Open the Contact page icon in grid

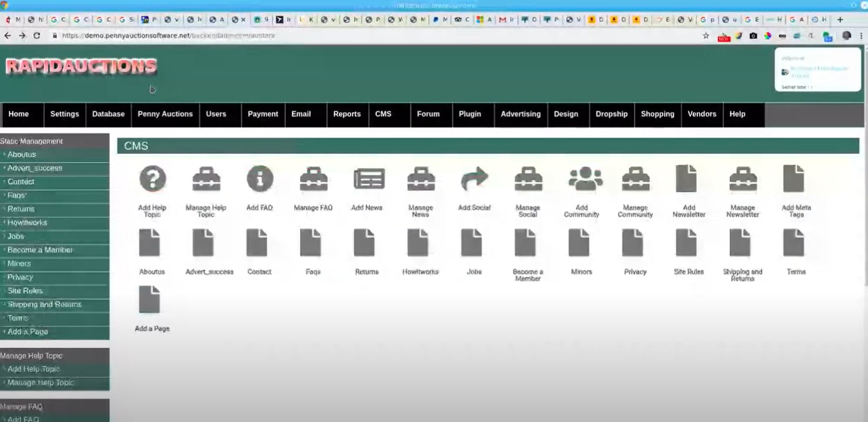(x=257, y=243)
